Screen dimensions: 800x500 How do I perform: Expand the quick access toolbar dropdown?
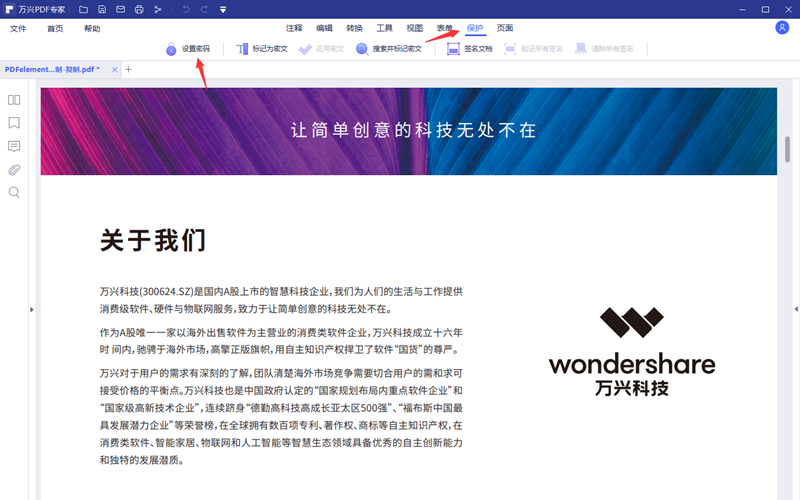point(222,9)
